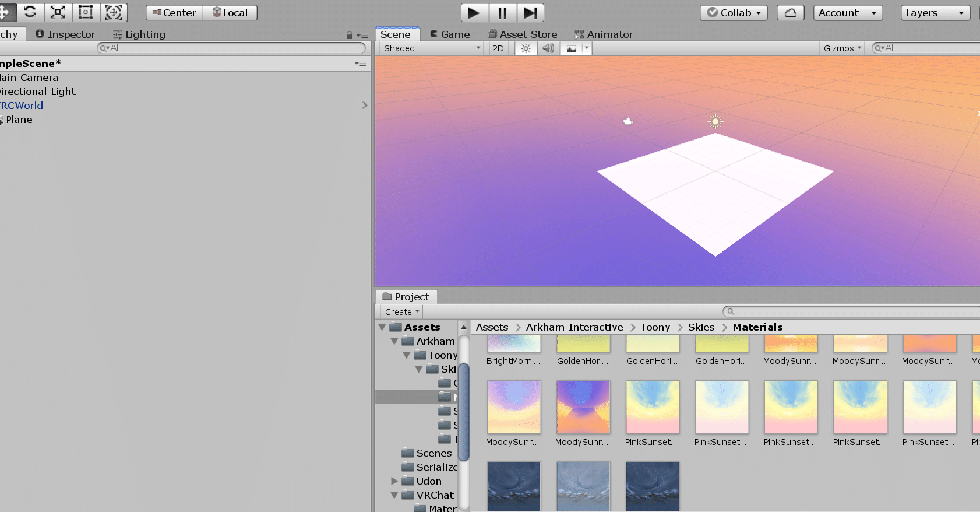This screenshot has height=512, width=980.
Task: Open the Collab dropdown
Action: (734, 13)
